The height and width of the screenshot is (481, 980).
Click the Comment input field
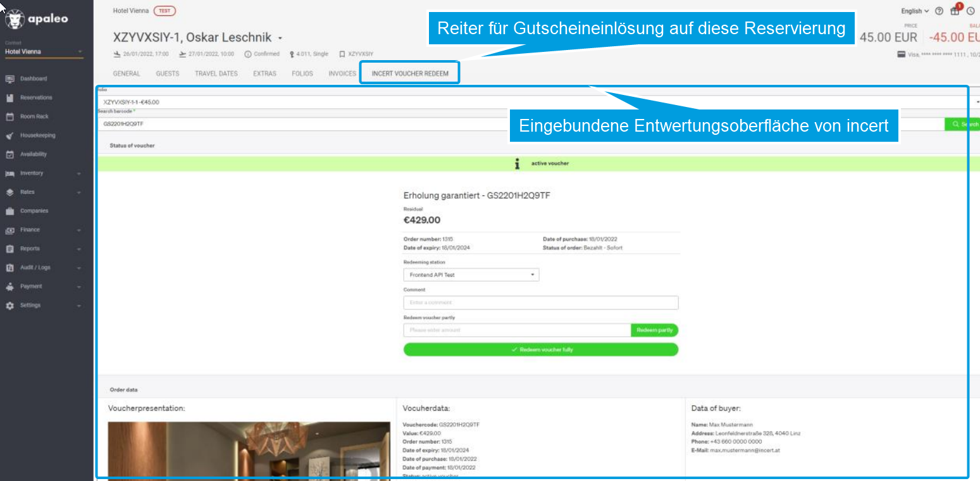[x=541, y=303]
